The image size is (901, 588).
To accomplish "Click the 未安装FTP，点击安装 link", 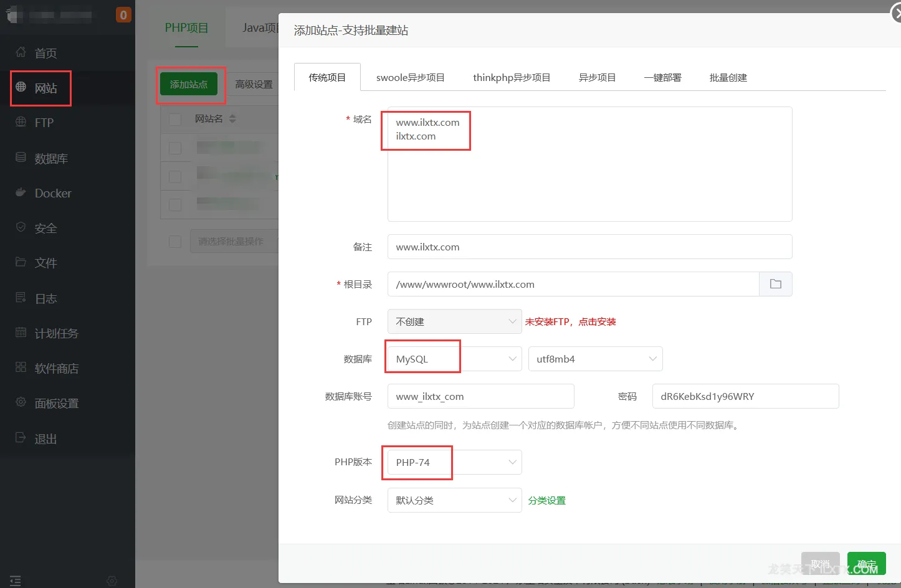I will pos(570,321).
